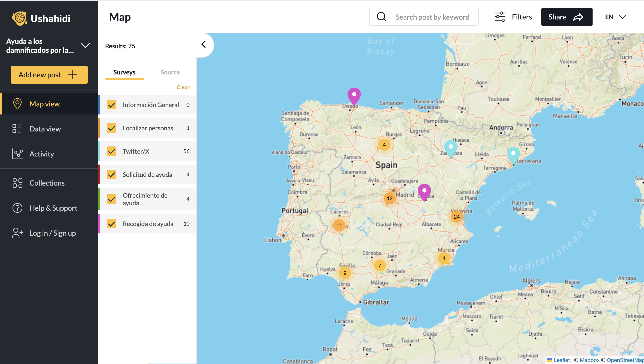Screen dimensions: 644x364
Task: Open cluster 7 near Granada
Action: (x=379, y=265)
